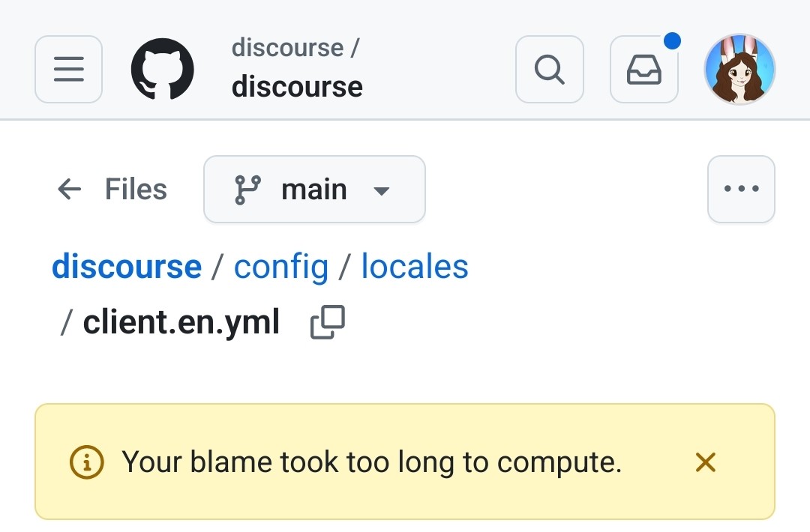Click the git branch icon
This screenshot has height=532, width=810.
tap(247, 190)
